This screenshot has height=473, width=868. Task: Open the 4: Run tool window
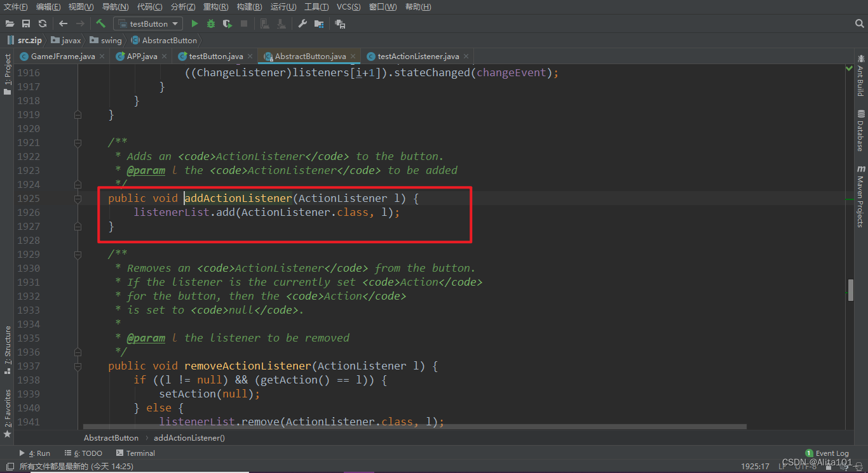coord(35,453)
